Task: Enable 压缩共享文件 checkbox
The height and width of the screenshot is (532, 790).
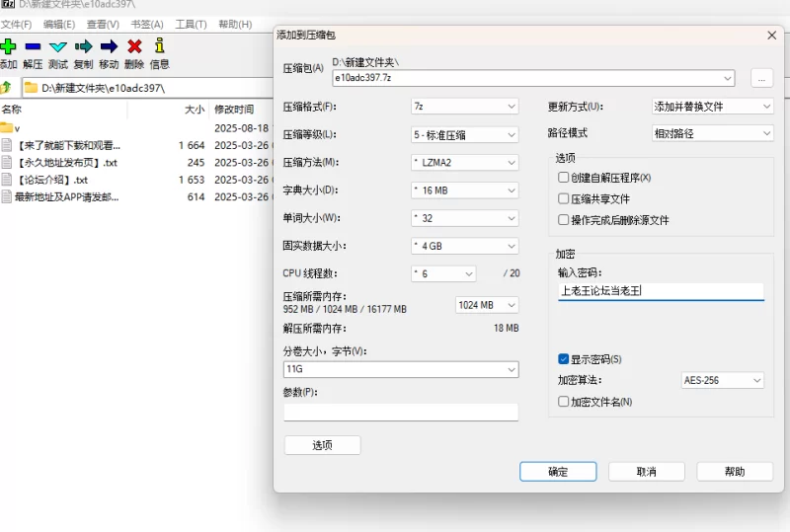Action: click(x=563, y=198)
